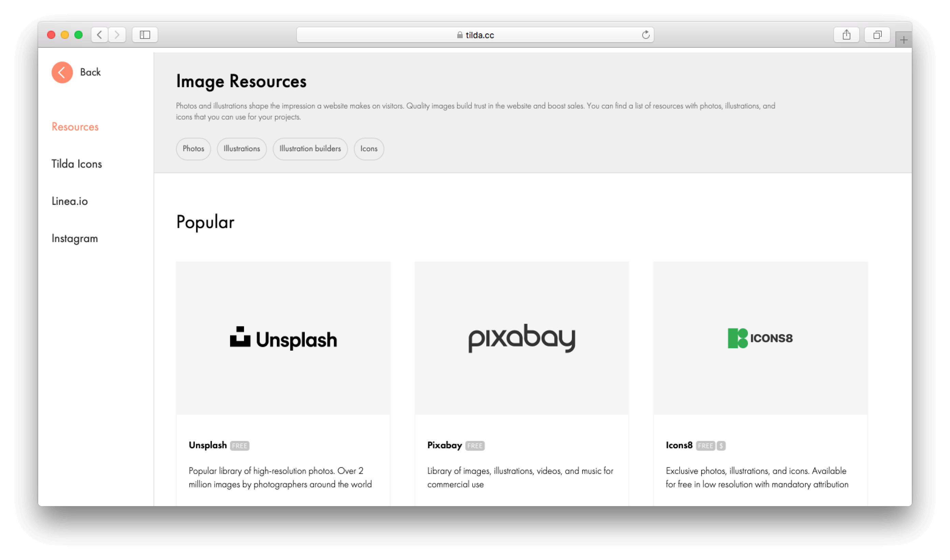The image size is (950, 560).
Task: Open Linea.io in the sidebar
Action: (70, 201)
